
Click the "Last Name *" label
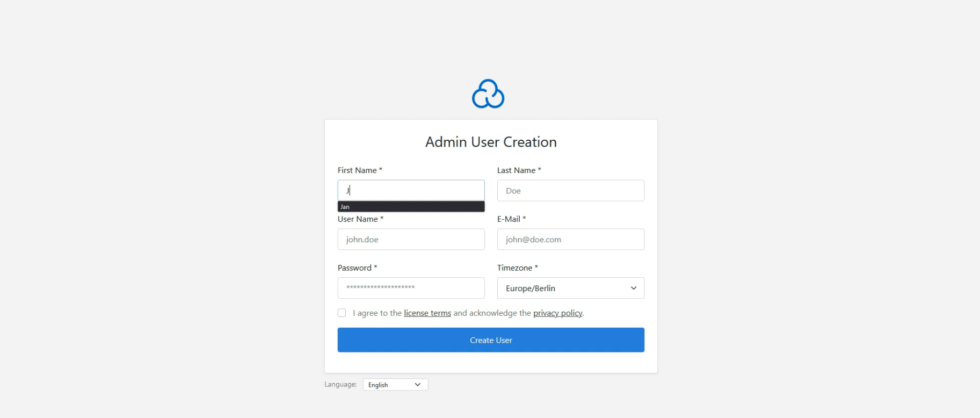(519, 170)
